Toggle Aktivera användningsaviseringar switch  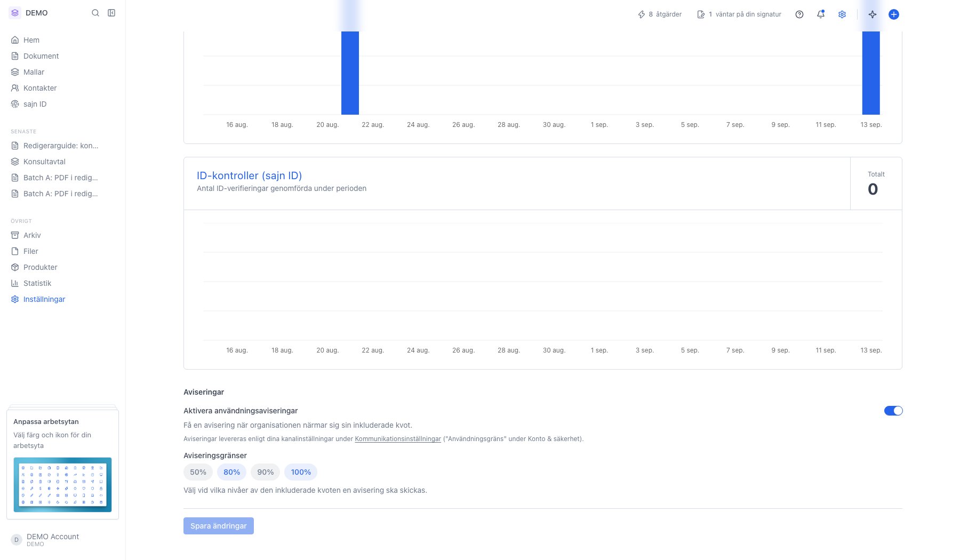click(893, 411)
